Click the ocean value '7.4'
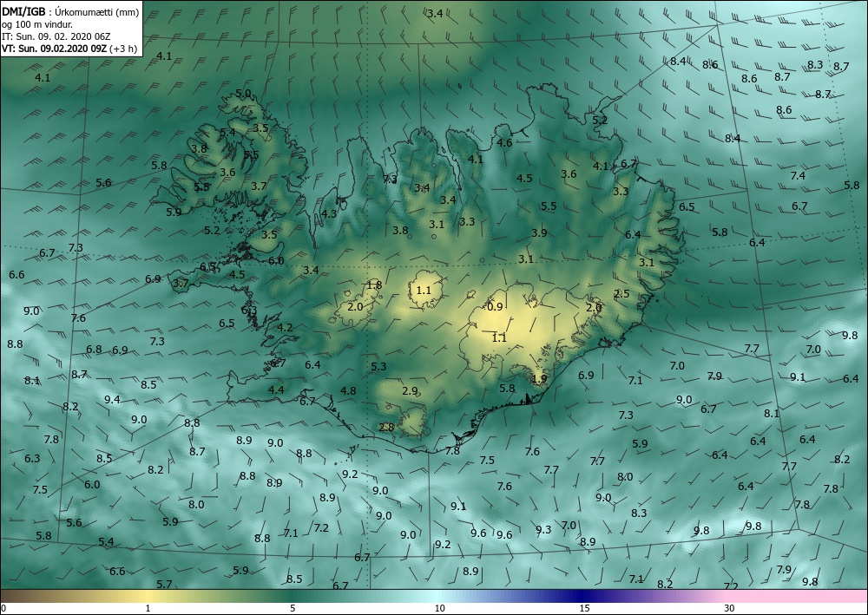This screenshot has width=868, height=615. [798, 176]
